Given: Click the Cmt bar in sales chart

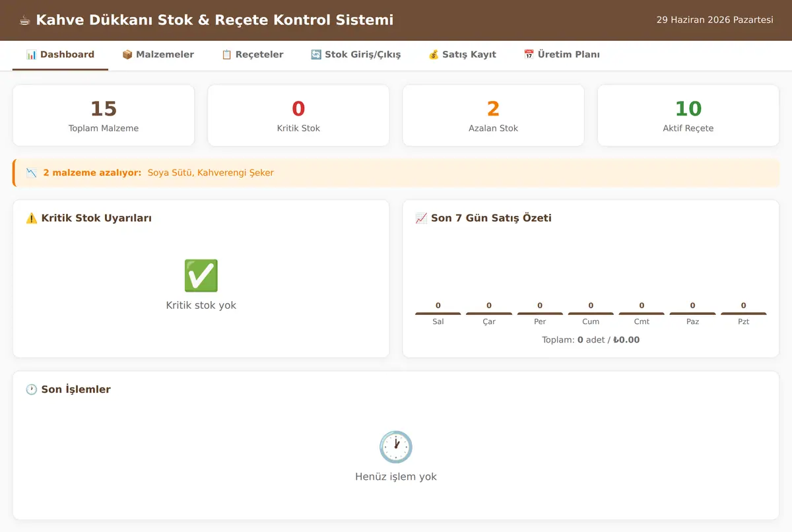Looking at the screenshot, I should click(642, 314).
